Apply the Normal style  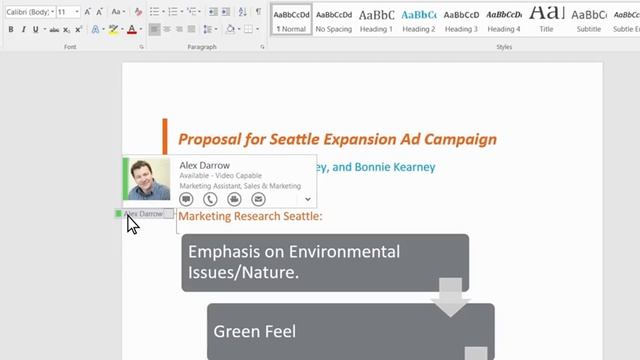(x=291, y=19)
